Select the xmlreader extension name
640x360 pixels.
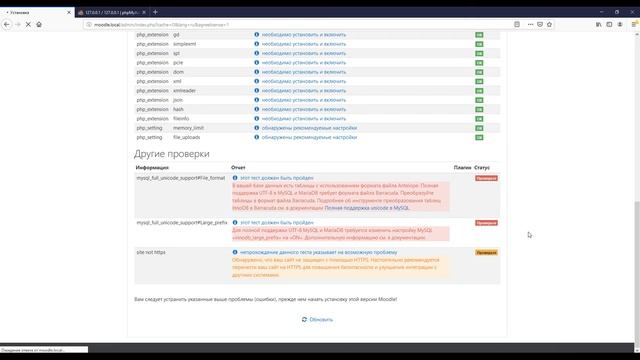pos(184,91)
